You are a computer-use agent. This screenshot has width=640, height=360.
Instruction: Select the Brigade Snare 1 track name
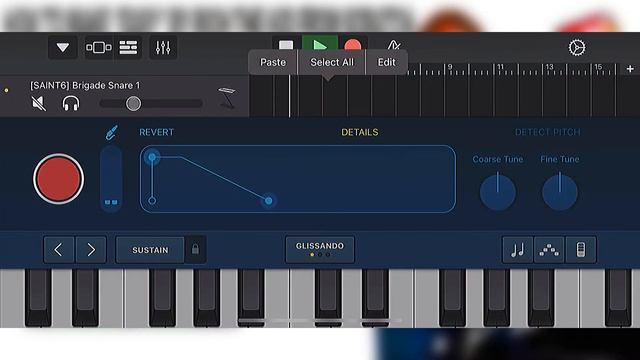point(85,85)
